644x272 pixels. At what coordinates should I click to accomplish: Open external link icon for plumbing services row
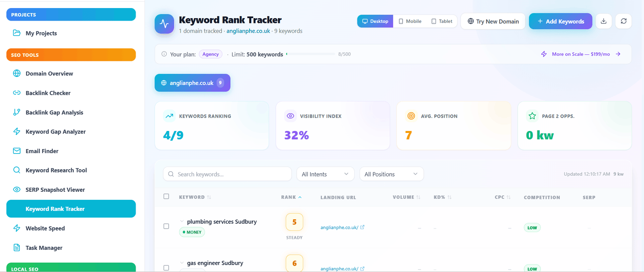point(362,227)
